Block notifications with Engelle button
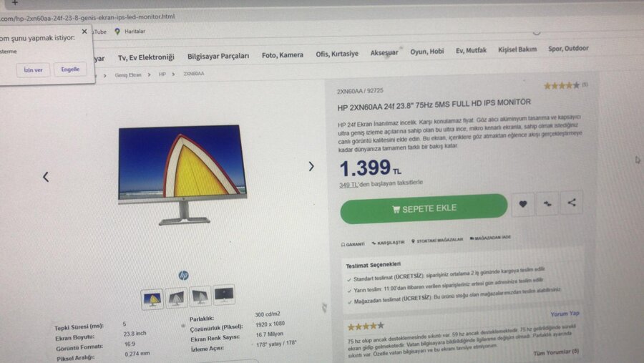This screenshot has width=644, height=363. pyautogui.click(x=70, y=69)
